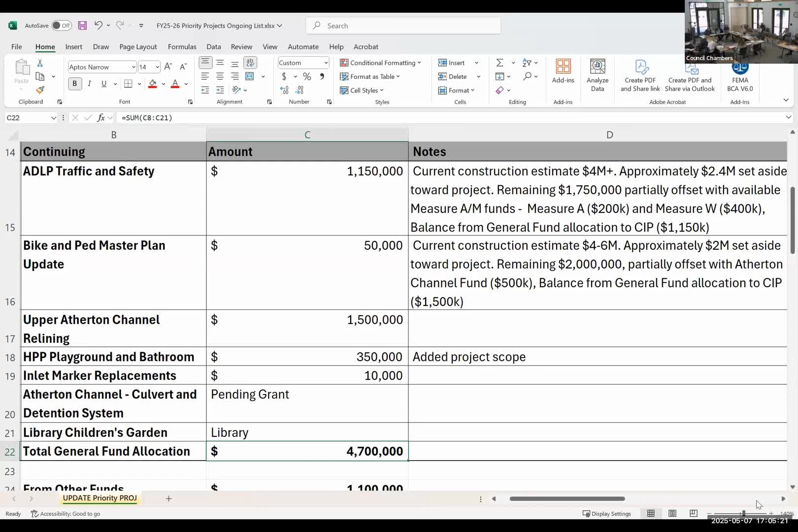The height and width of the screenshot is (532, 798).
Task: Click the Merge and Center icon
Action: tap(250, 76)
